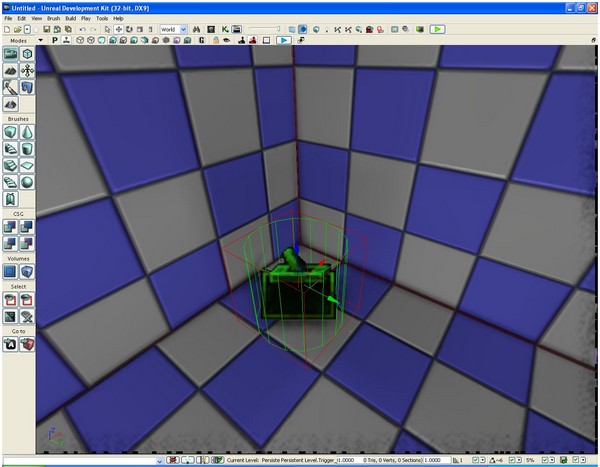This screenshot has width=600, height=467.
Task: Open the View menu
Action: (x=36, y=18)
